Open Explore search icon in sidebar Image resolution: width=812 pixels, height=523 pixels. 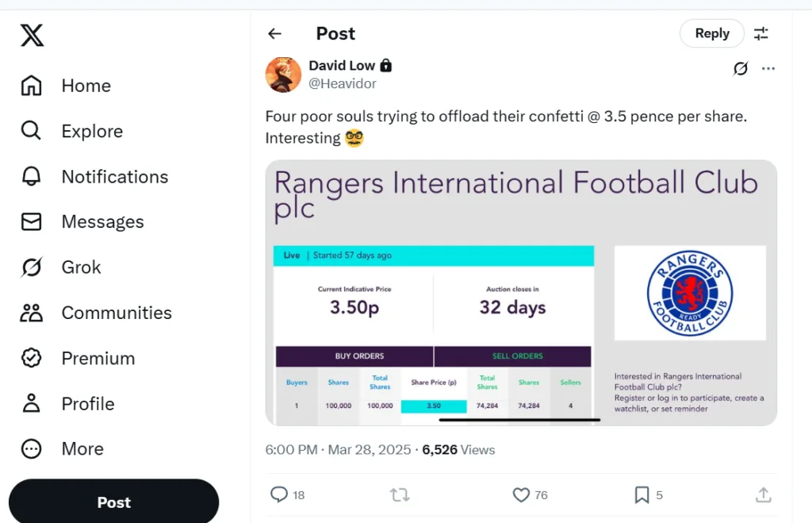[x=32, y=131]
